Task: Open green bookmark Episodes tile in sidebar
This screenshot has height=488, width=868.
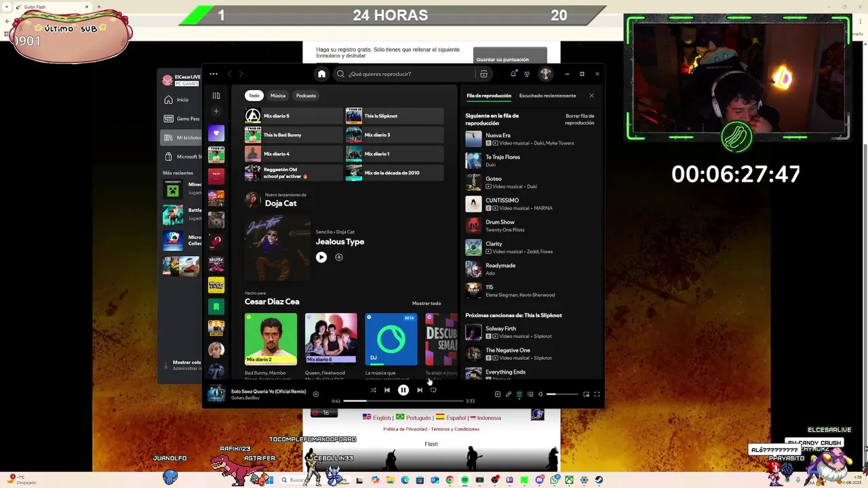Action: pyautogui.click(x=216, y=306)
